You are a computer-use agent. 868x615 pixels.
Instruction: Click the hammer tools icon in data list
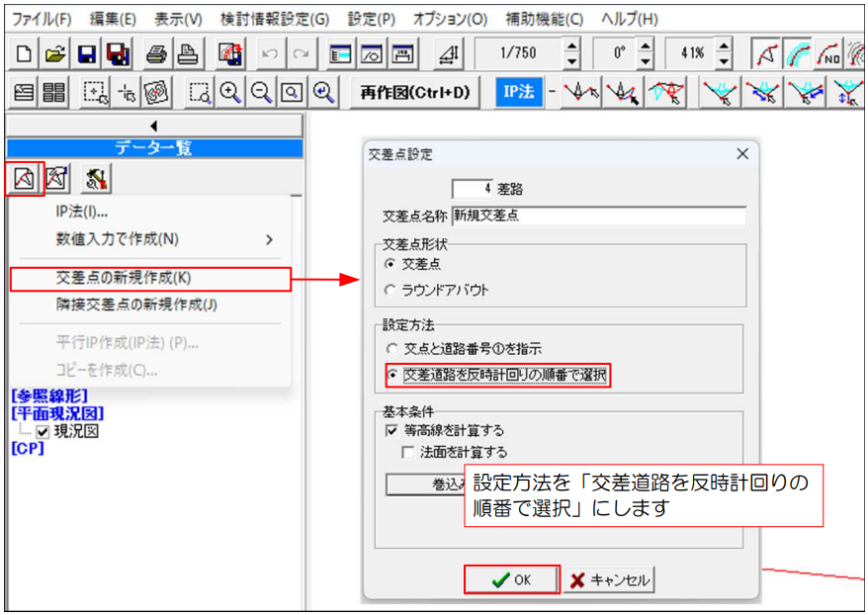[x=96, y=178]
